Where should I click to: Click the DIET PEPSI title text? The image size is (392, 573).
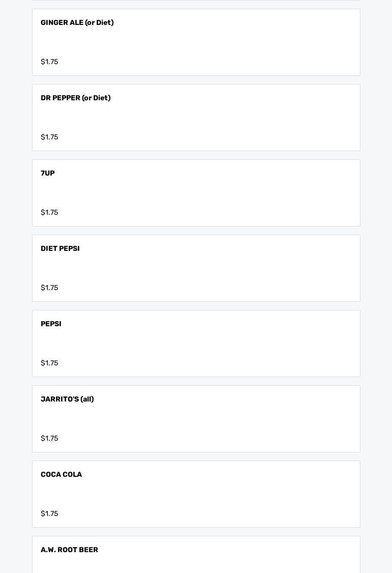pyautogui.click(x=60, y=249)
